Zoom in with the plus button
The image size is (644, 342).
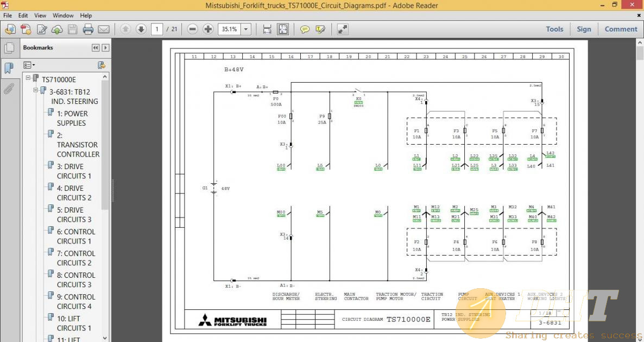pos(208,29)
